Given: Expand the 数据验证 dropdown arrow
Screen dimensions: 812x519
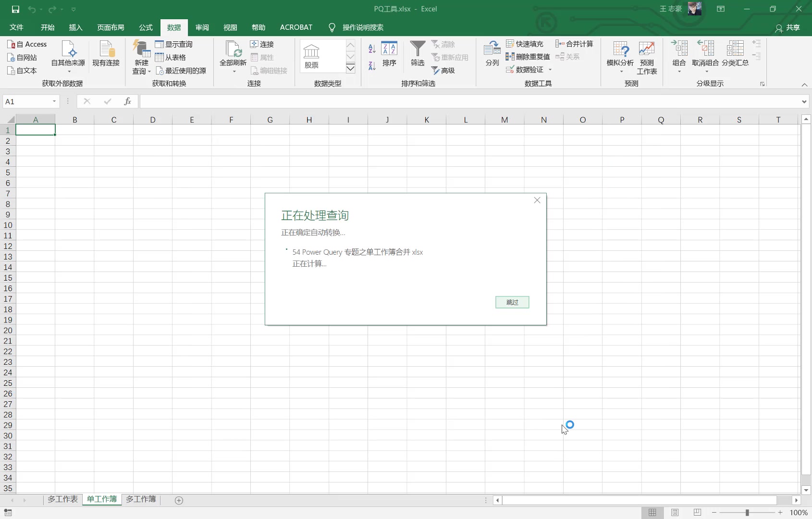Looking at the screenshot, I should (550, 70).
